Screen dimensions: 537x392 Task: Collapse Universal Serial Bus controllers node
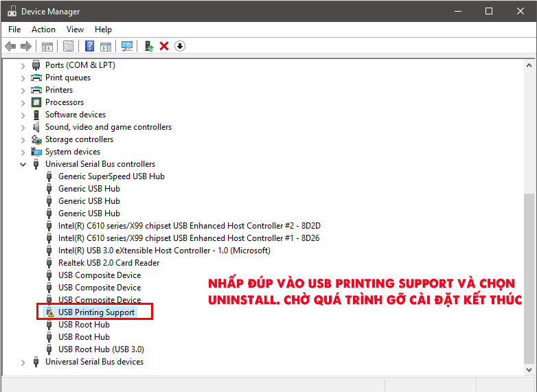(x=23, y=164)
